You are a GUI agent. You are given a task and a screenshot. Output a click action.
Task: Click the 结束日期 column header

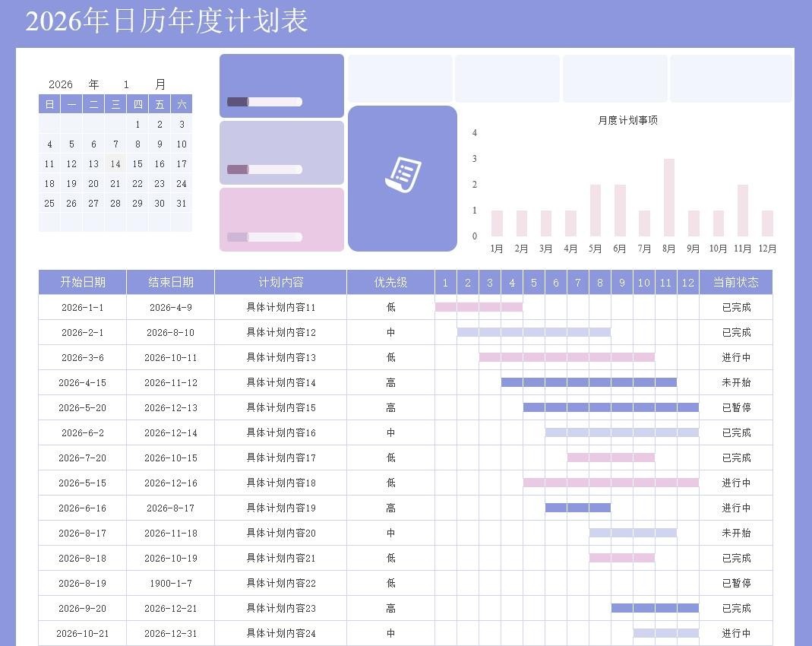coord(170,282)
